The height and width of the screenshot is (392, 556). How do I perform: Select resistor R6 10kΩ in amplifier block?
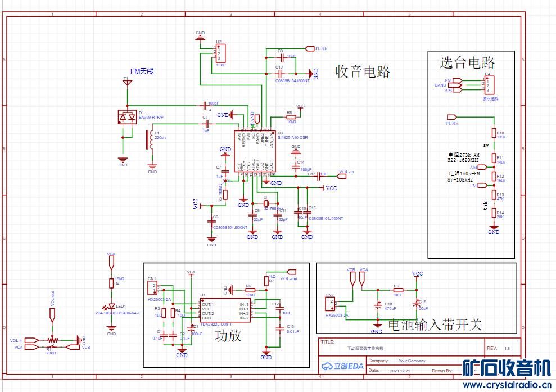[x=250, y=290]
